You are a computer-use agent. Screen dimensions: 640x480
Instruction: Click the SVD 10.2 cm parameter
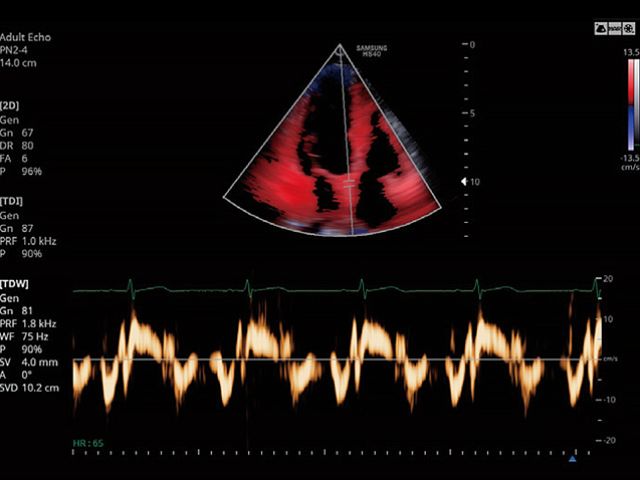[x=29, y=388]
